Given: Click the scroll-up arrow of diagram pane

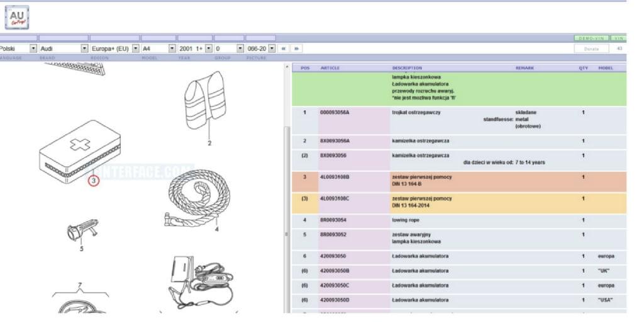Looking at the screenshot, I should 287,67.
